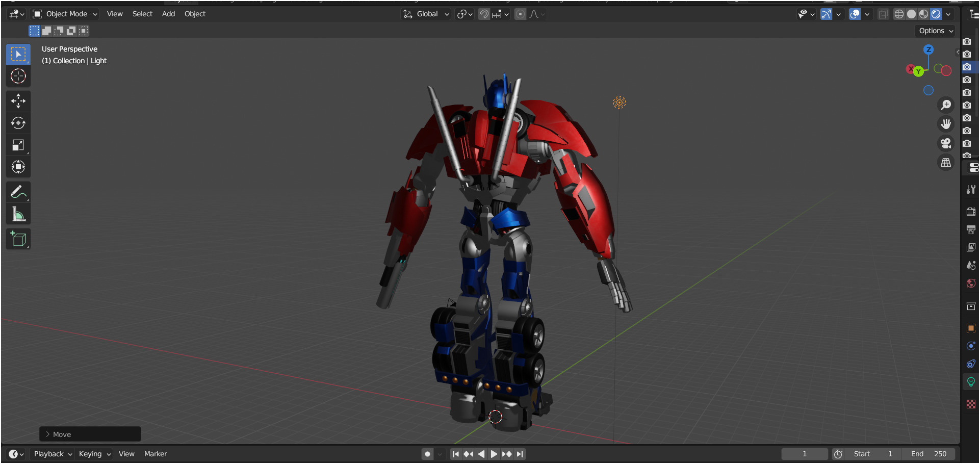
Task: Open the Scene properties tab
Action: tap(971, 265)
